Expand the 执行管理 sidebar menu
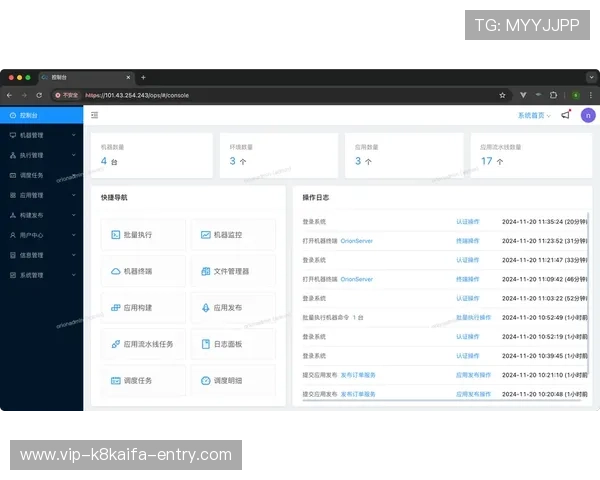The width and height of the screenshot is (600, 480). (x=41, y=155)
